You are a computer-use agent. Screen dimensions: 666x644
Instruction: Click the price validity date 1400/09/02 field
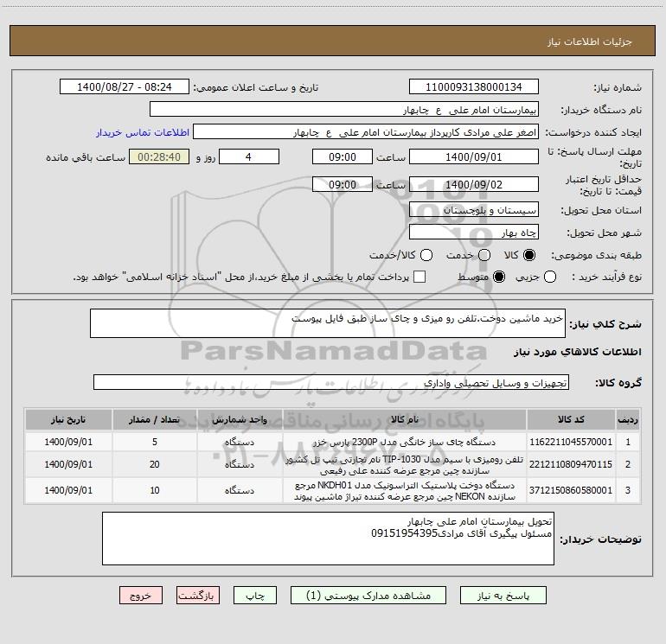(474, 184)
